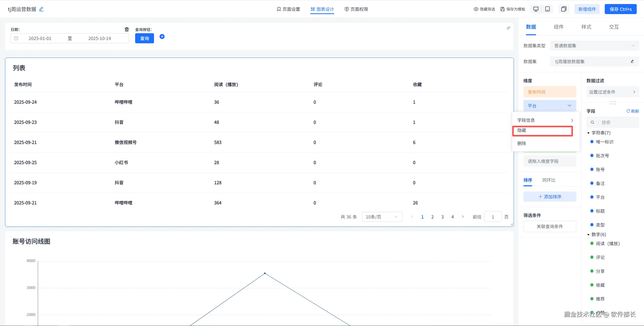The height and width of the screenshot is (326, 644).
Task: Select 隐藏 in the field context menu
Action: (542, 130)
